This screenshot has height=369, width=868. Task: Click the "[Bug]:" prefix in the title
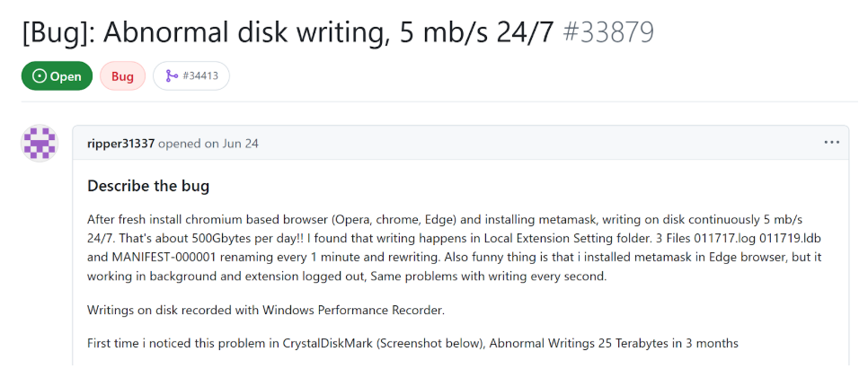click(x=57, y=32)
